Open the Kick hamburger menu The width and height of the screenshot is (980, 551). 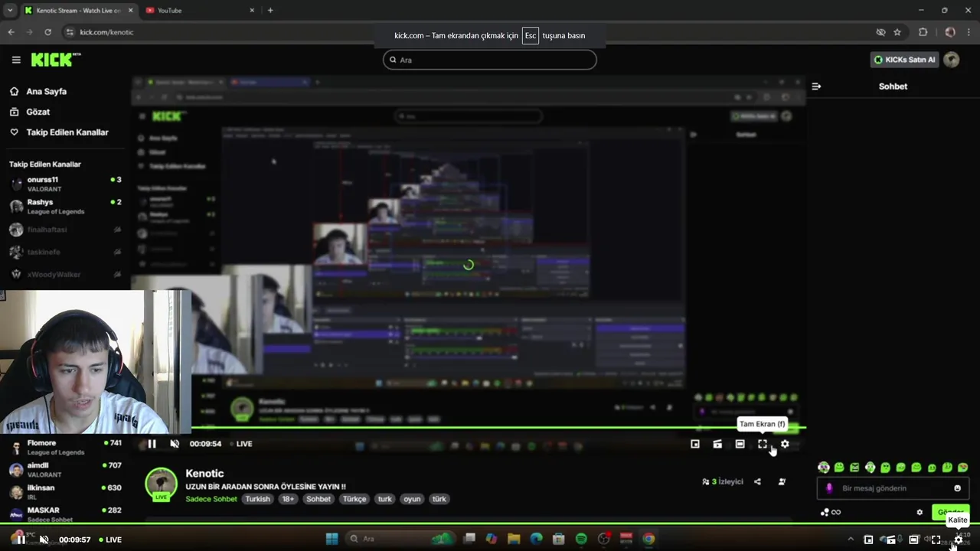(x=16, y=60)
